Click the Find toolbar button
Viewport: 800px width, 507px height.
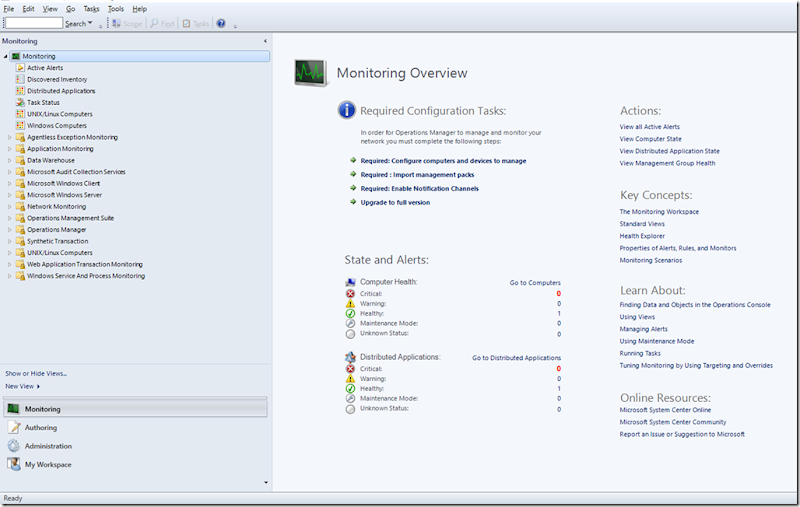click(162, 23)
